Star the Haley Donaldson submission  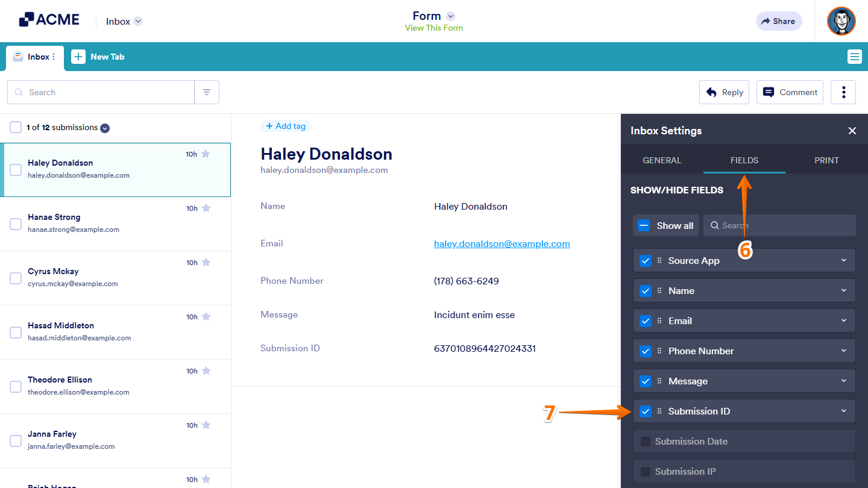pyautogui.click(x=206, y=154)
